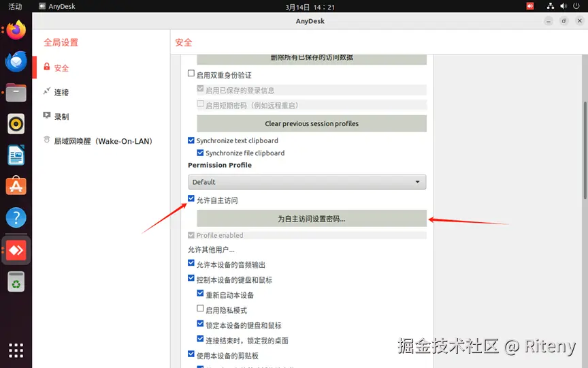The height and width of the screenshot is (368, 588).
Task: Click the Permission Profile label
Action: click(x=220, y=165)
